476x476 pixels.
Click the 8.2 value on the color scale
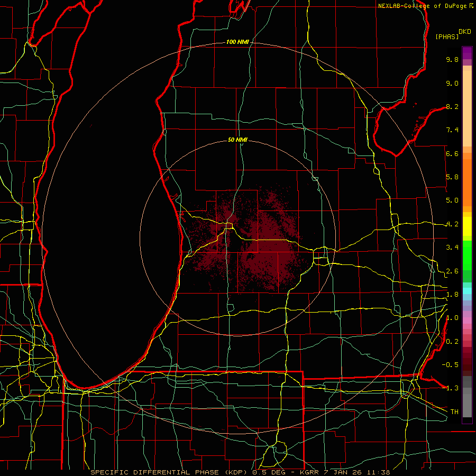[452, 106]
